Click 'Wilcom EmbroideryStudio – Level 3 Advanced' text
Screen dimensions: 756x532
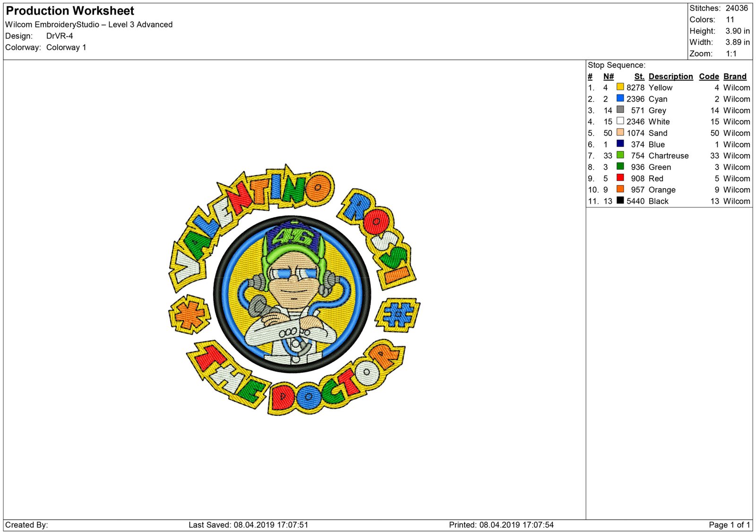pyautogui.click(x=89, y=25)
